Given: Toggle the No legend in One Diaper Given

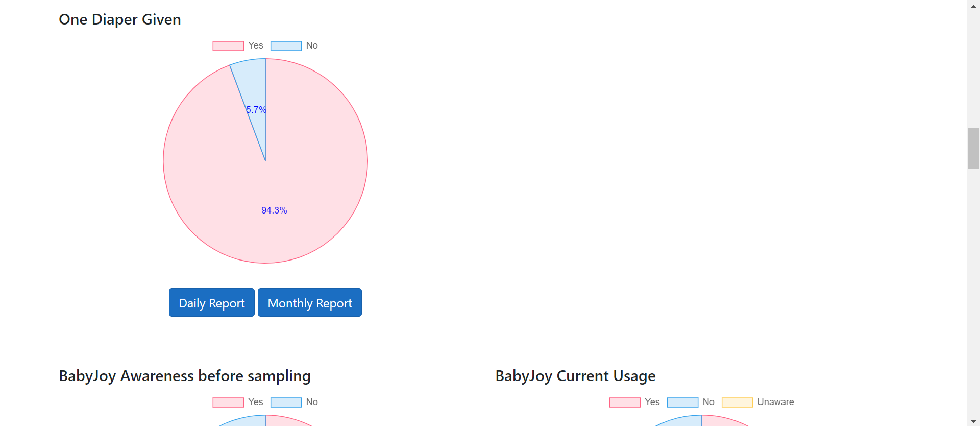Looking at the screenshot, I should 294,45.
